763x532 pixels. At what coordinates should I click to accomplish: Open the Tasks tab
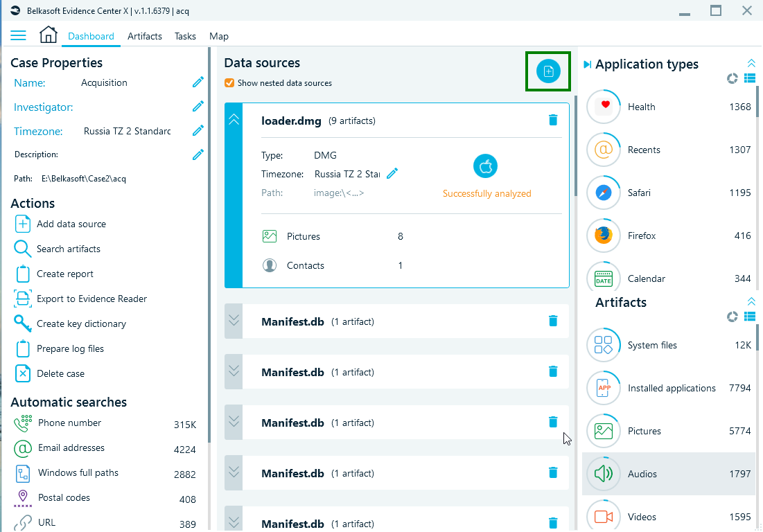pos(185,37)
